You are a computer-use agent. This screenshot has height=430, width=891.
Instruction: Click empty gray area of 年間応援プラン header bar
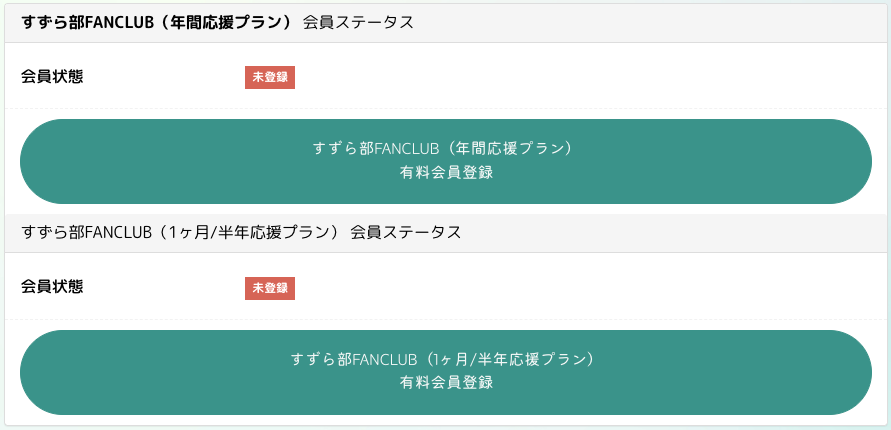pos(650,22)
